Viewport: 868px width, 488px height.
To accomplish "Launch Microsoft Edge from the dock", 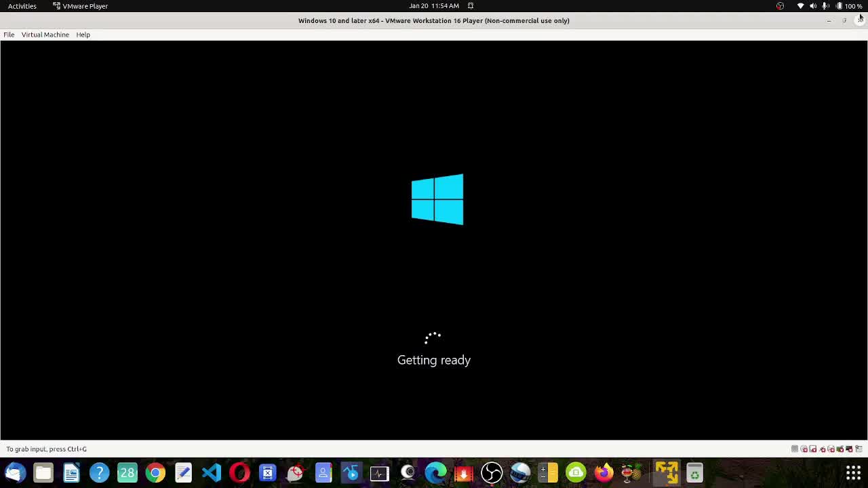I will point(435,472).
